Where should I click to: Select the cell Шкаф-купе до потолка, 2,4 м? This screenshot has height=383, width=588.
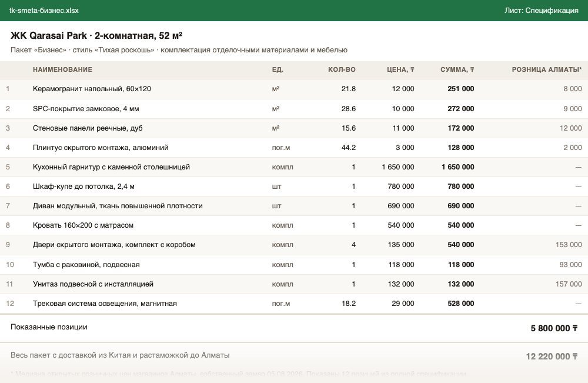point(83,186)
